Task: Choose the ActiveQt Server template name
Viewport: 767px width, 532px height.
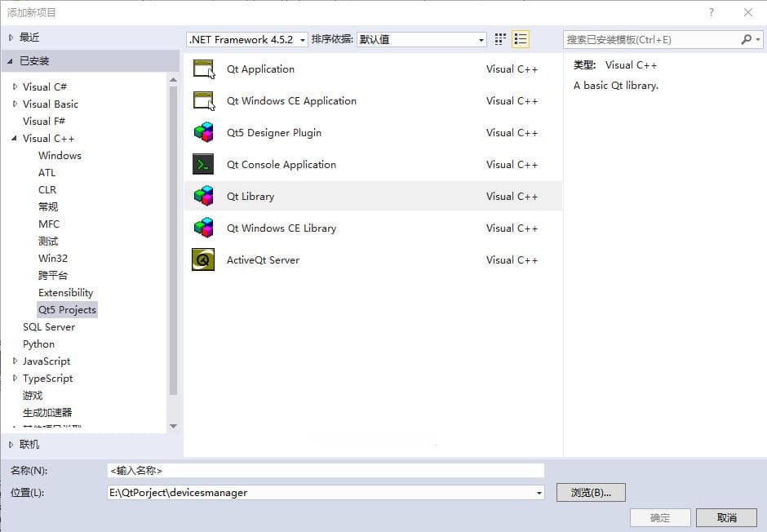Action: 264,259
